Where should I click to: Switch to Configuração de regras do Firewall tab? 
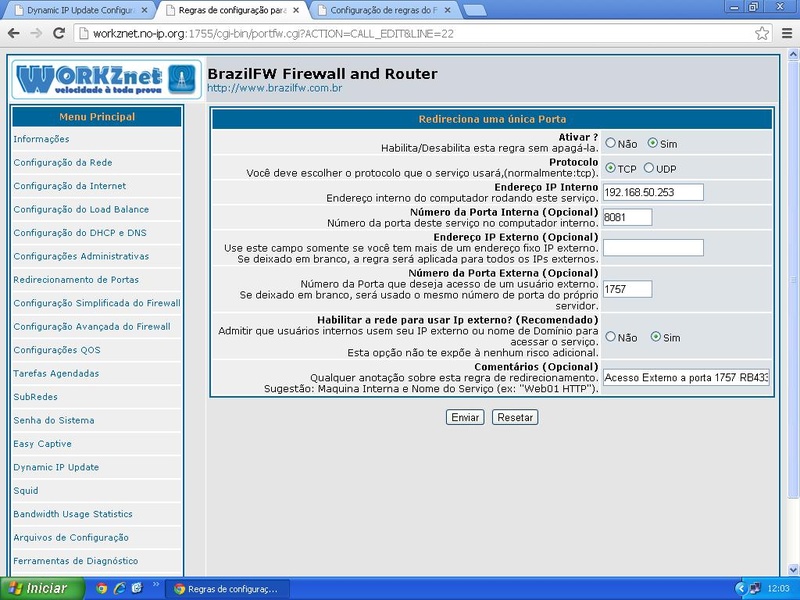coord(384,10)
